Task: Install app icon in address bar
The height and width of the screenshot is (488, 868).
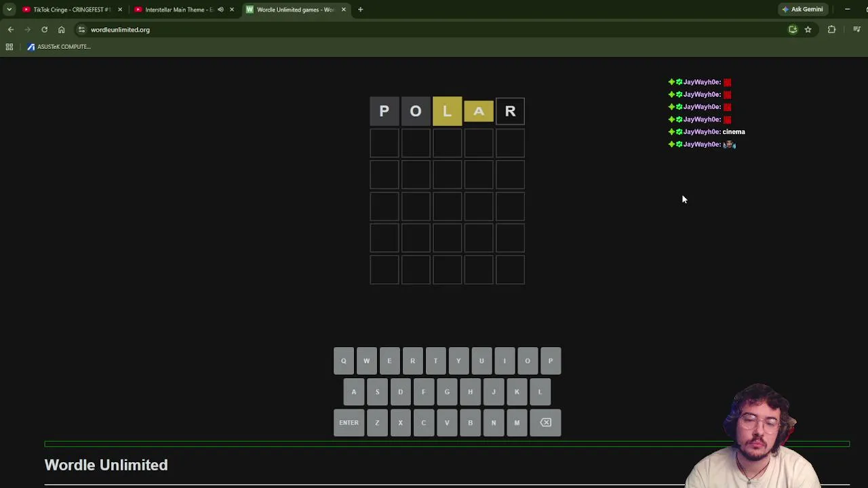Action: 793,29
